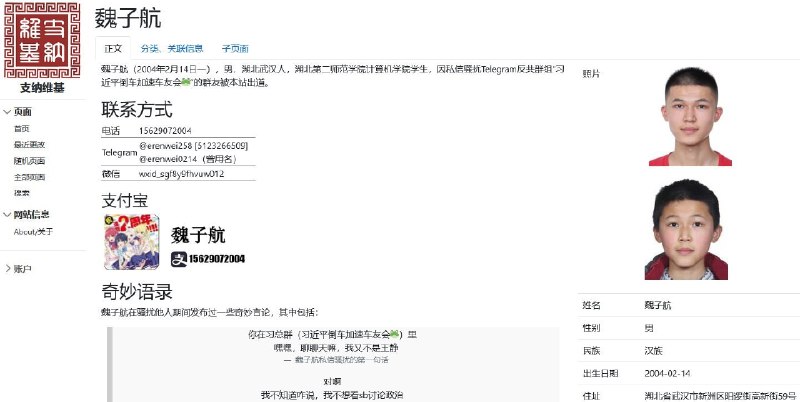The image size is (800, 402).
Task: Click the 联系方式 section heading
Action: click(137, 109)
